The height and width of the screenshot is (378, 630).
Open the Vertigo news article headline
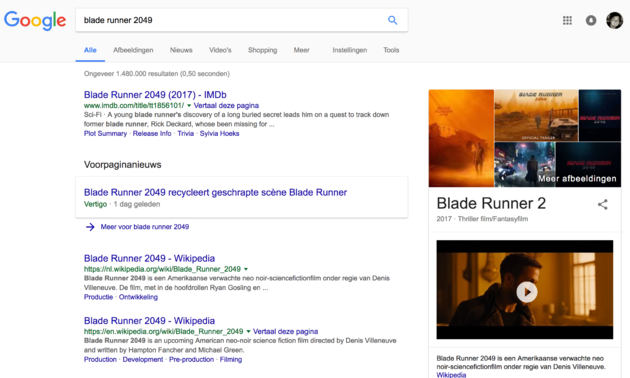click(215, 192)
